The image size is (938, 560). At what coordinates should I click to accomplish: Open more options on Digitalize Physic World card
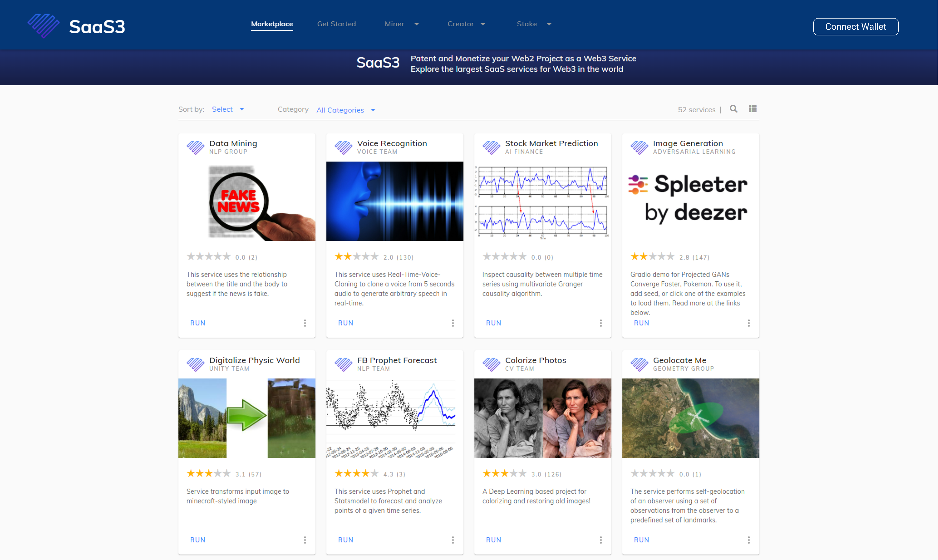[x=305, y=540]
